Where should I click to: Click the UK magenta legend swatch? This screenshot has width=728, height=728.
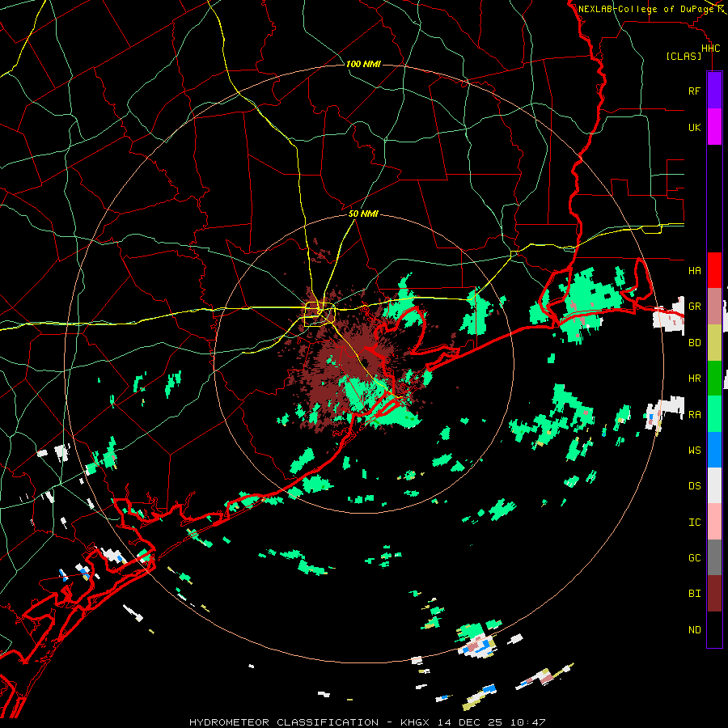(714, 127)
